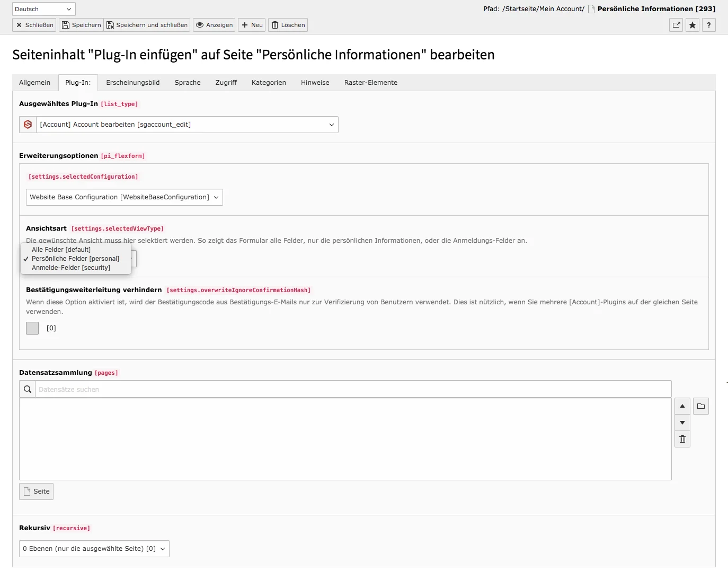Open record in new window via external link icon
This screenshot has height=571, width=728.
pyautogui.click(x=676, y=25)
